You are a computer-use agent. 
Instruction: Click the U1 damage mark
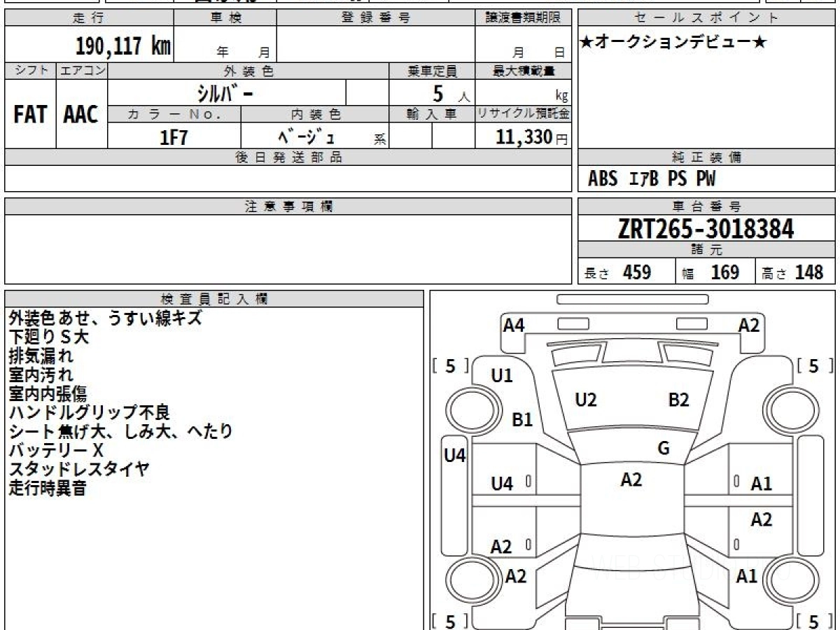coord(501,376)
